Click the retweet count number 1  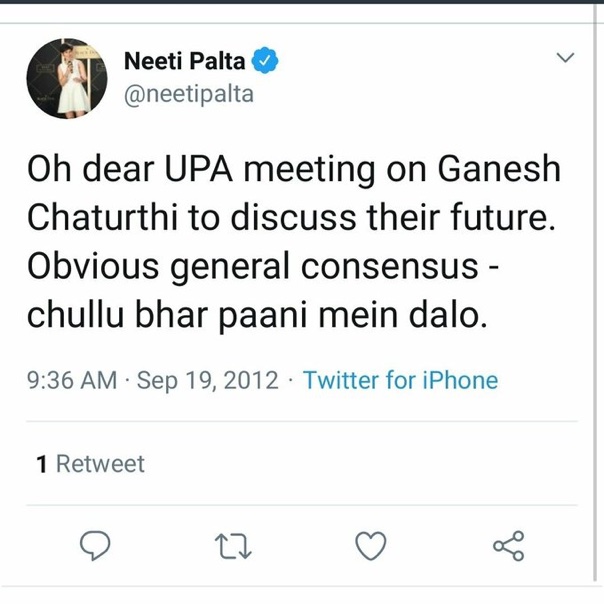(42, 464)
